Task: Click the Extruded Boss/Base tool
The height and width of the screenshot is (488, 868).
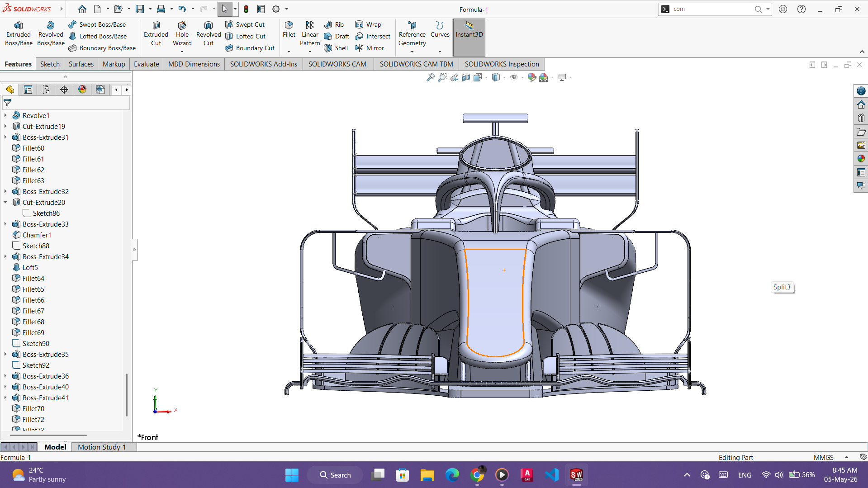Action: click(x=19, y=34)
